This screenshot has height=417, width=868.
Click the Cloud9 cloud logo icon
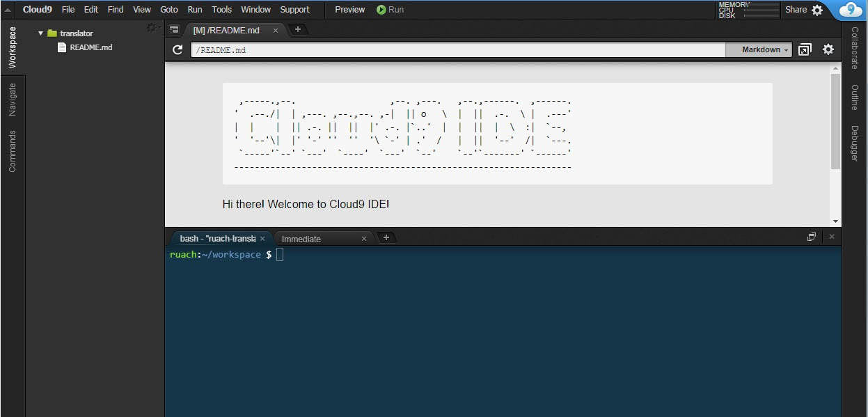pos(851,10)
